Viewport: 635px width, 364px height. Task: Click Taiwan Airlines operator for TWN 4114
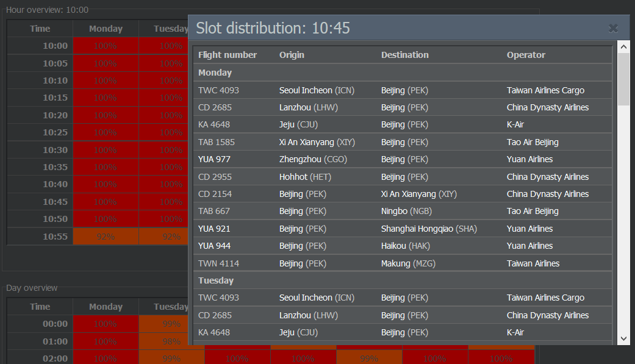tap(533, 263)
